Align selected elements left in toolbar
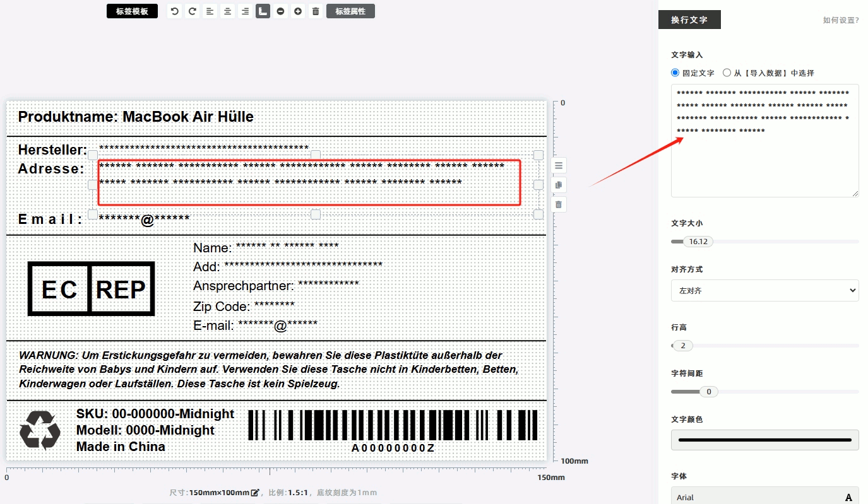Image resolution: width=868 pixels, height=504 pixels. pyautogui.click(x=210, y=11)
